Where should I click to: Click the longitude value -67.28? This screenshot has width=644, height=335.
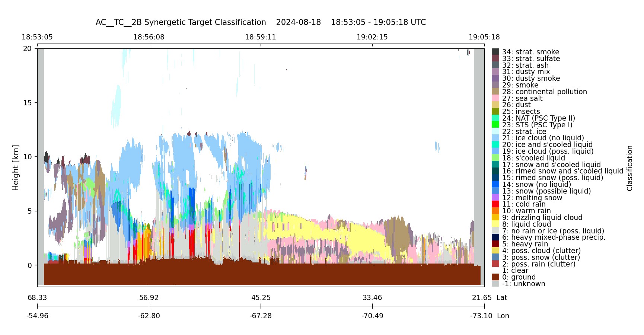point(261,316)
